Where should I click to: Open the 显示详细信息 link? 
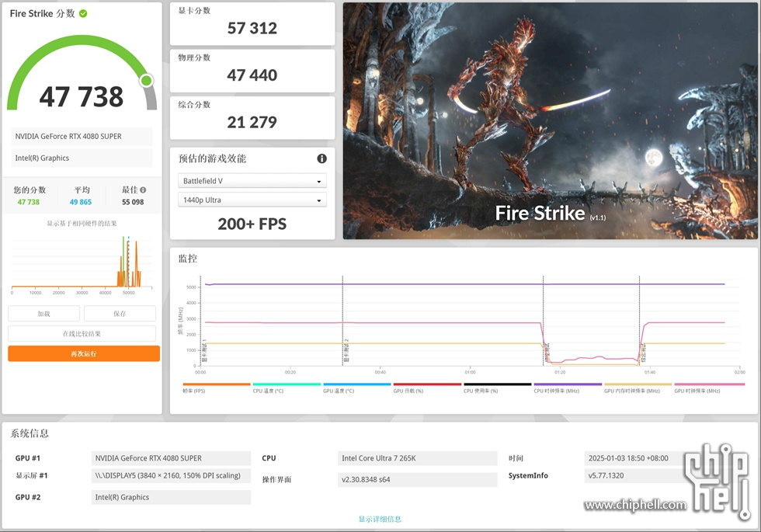pyautogui.click(x=380, y=519)
